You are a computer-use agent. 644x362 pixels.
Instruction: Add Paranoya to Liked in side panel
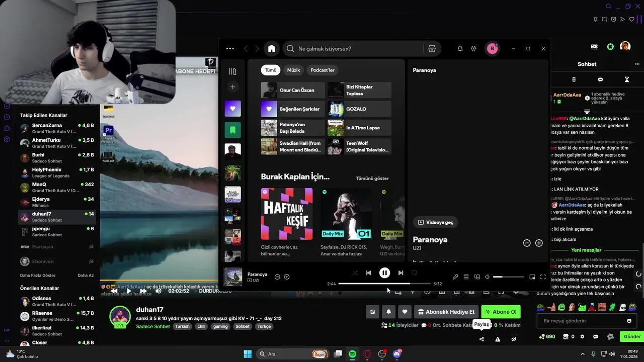(x=539, y=243)
